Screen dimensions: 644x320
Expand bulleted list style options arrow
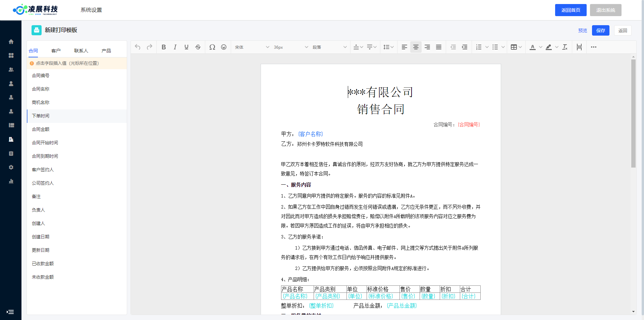[x=503, y=47]
